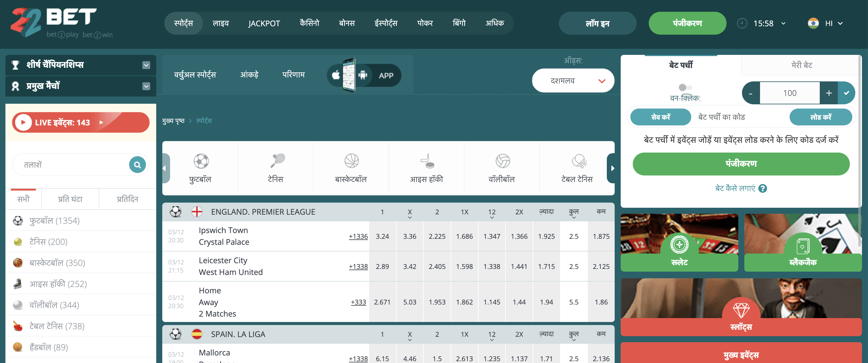
Task: Open the JACKPOT menu item
Action: point(264,23)
